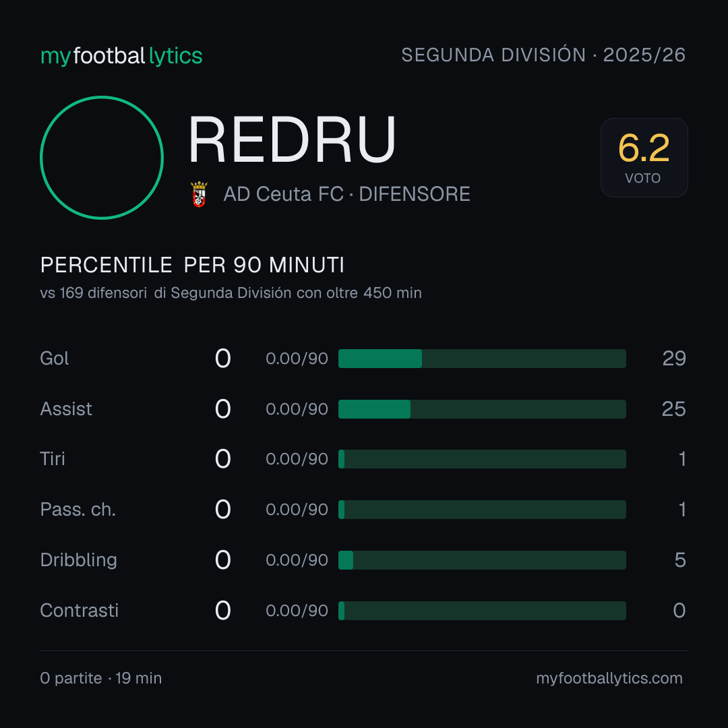Click the Percentile per 90 minuti heading

coord(192,265)
